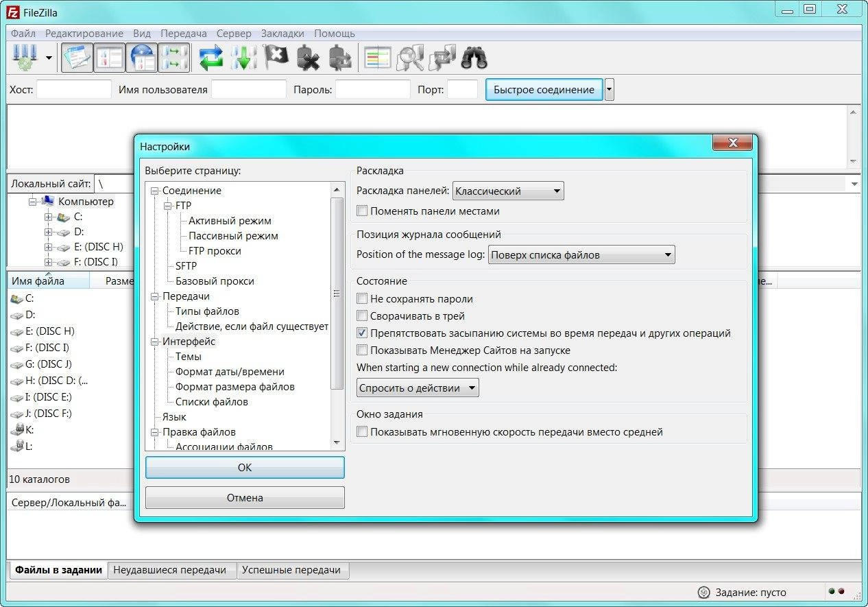Open the Вид menu
The width and height of the screenshot is (868, 607).
click(142, 33)
